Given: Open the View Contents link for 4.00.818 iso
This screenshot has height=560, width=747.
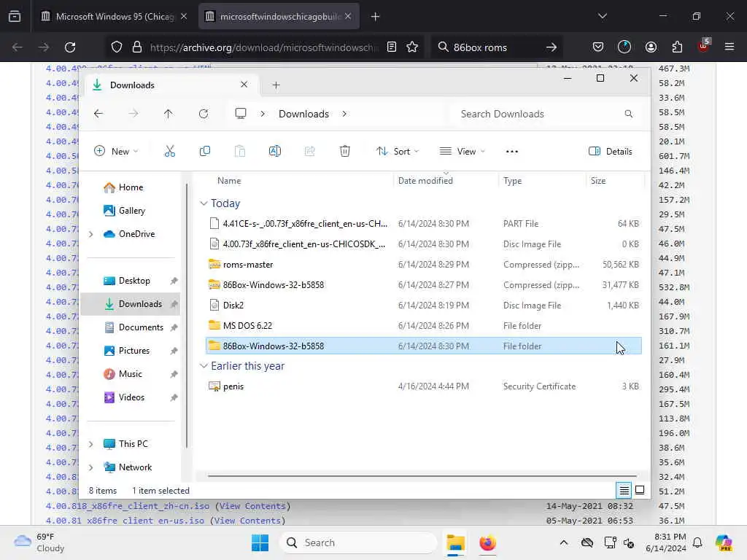Looking at the screenshot, I should (x=252, y=506).
